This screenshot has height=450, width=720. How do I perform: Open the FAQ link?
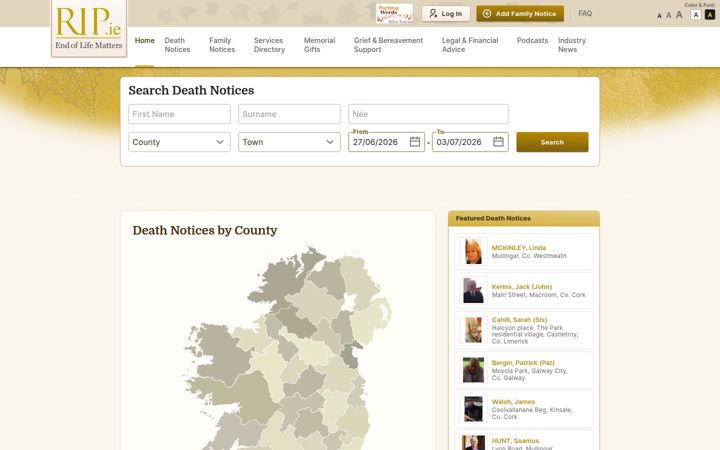pos(585,13)
